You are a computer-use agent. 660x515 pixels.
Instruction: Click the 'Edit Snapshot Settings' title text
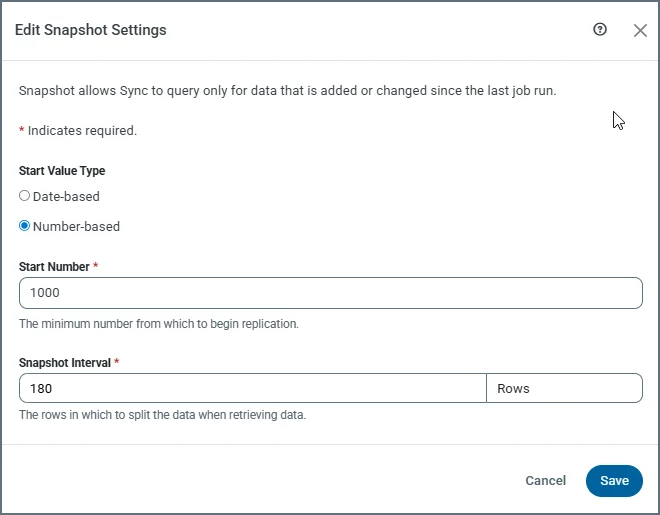[x=90, y=30]
